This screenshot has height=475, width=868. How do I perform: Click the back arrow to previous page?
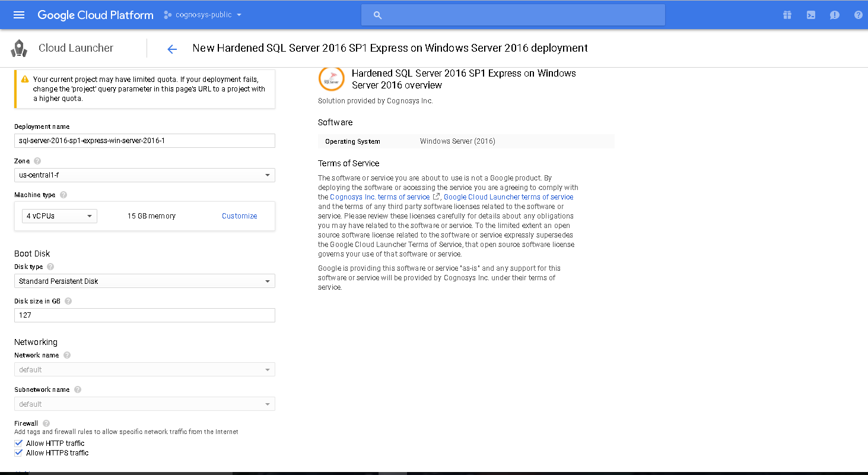(x=172, y=49)
